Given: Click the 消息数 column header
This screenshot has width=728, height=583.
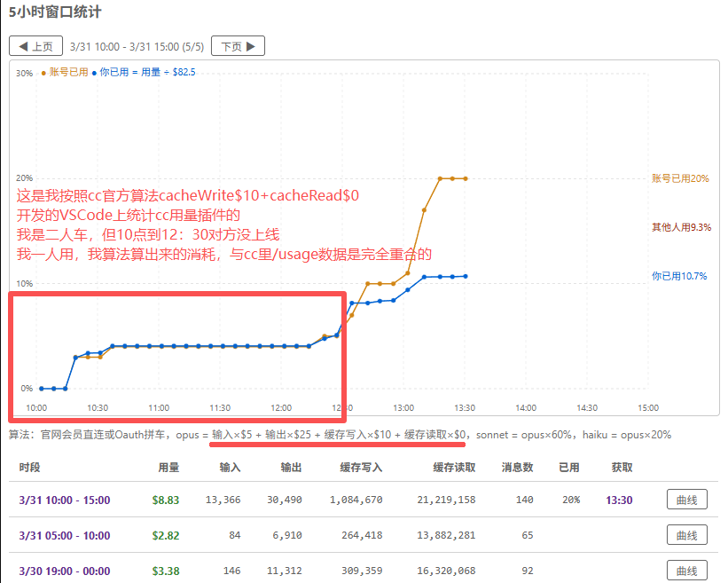Looking at the screenshot, I should point(517,468).
